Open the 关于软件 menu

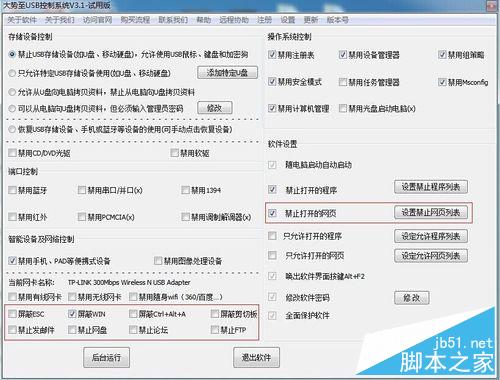tap(22, 20)
